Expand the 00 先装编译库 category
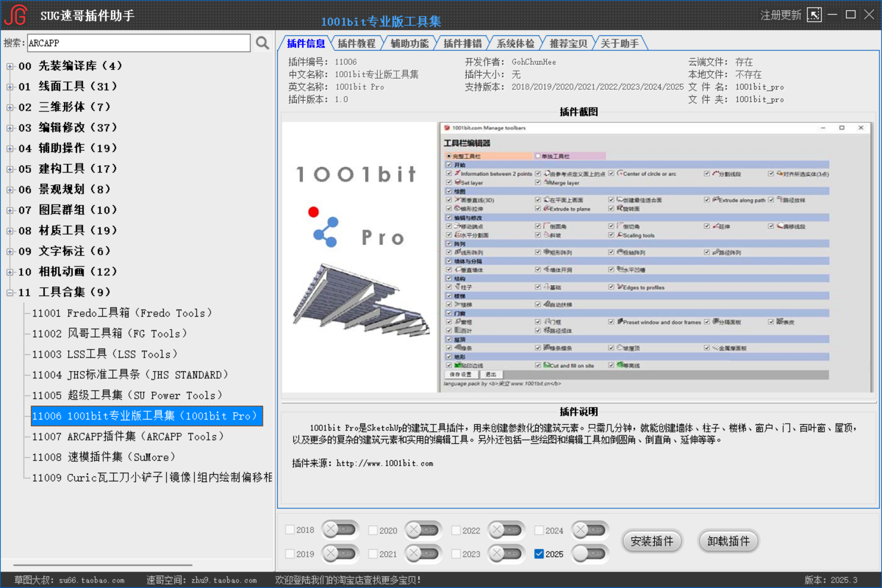Screen dimensions: 882x588 [x=10, y=67]
